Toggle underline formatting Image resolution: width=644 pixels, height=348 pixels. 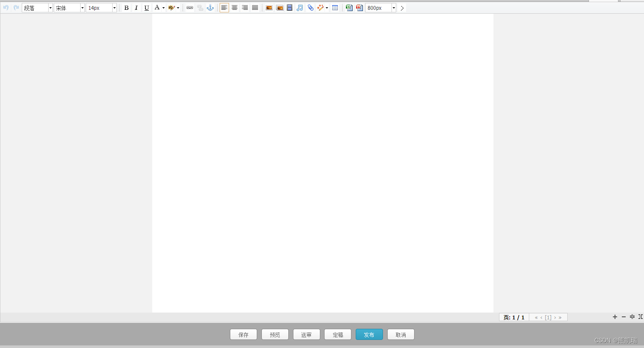pos(147,8)
